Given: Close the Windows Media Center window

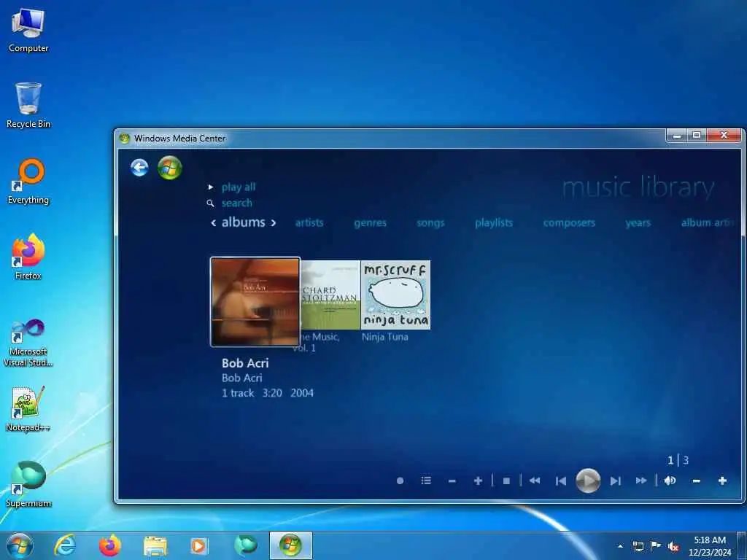Looking at the screenshot, I should tap(724, 136).
